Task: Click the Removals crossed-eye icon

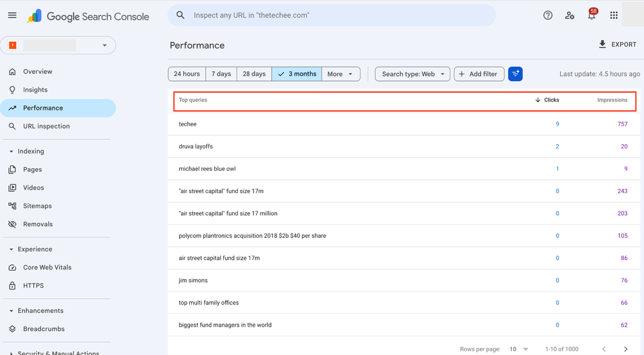Action: (x=13, y=224)
